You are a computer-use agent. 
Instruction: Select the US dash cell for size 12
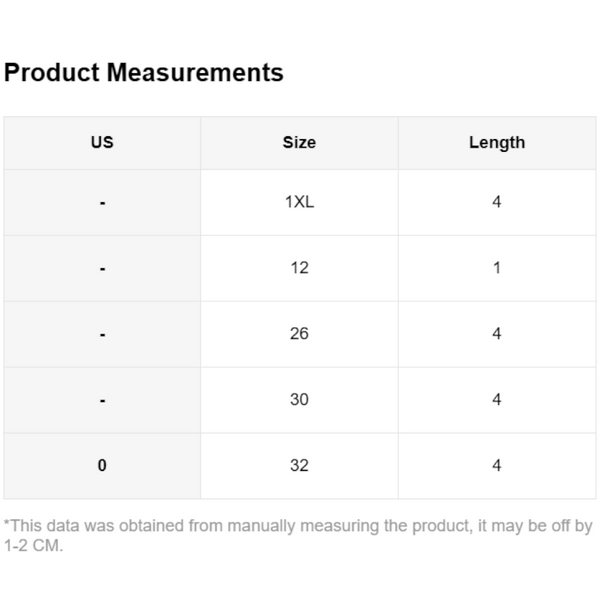(x=102, y=269)
